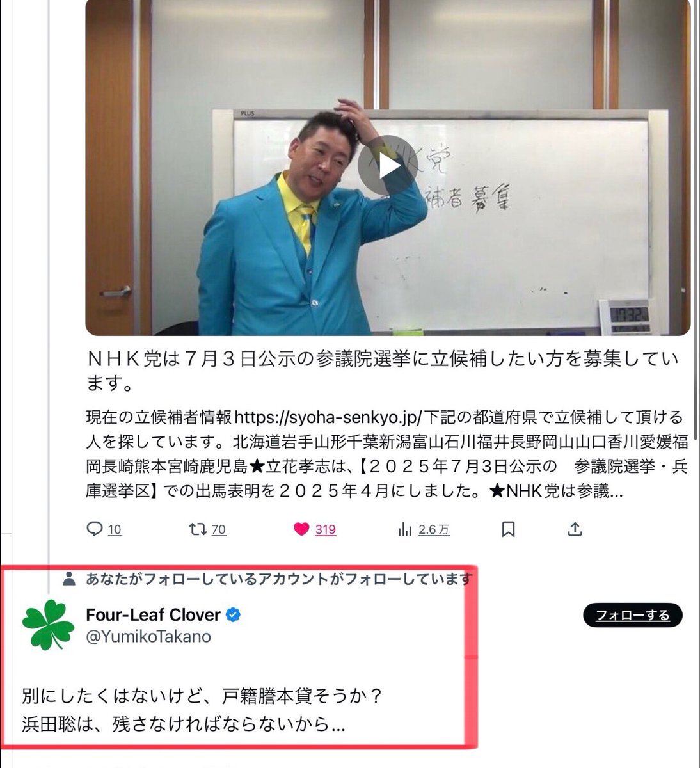
Task: Unlike the post via the pink heart
Action: tap(301, 529)
